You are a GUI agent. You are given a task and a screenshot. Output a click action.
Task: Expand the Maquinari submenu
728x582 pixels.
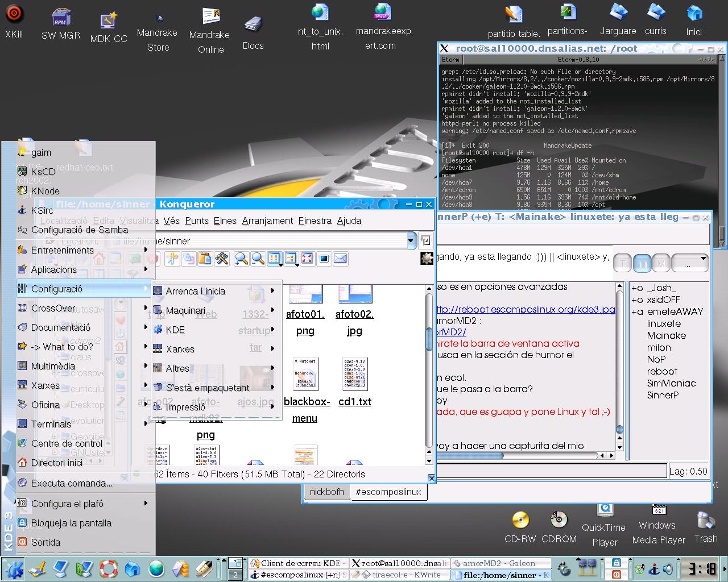tap(217, 310)
